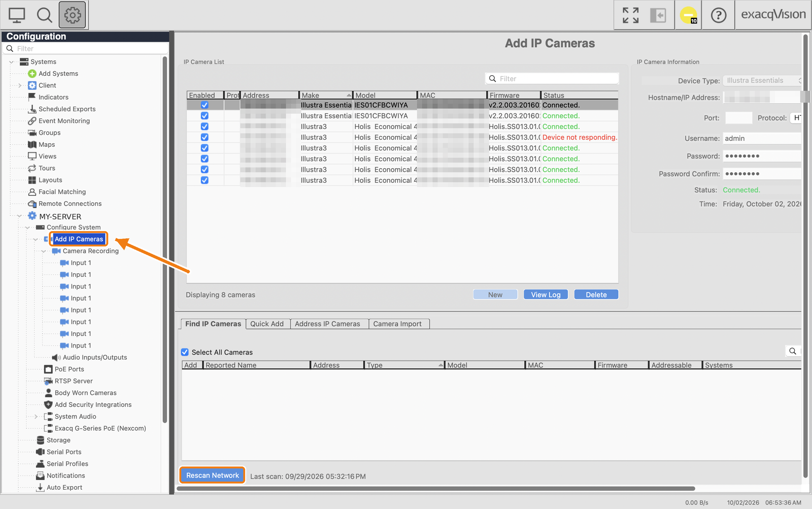The width and height of the screenshot is (812, 509).
Task: Open Scheduled Exports in the tree
Action: coord(67,109)
